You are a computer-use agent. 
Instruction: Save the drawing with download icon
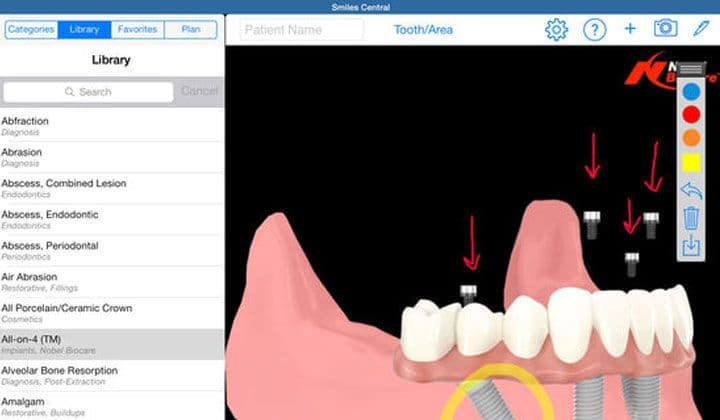coord(691,246)
